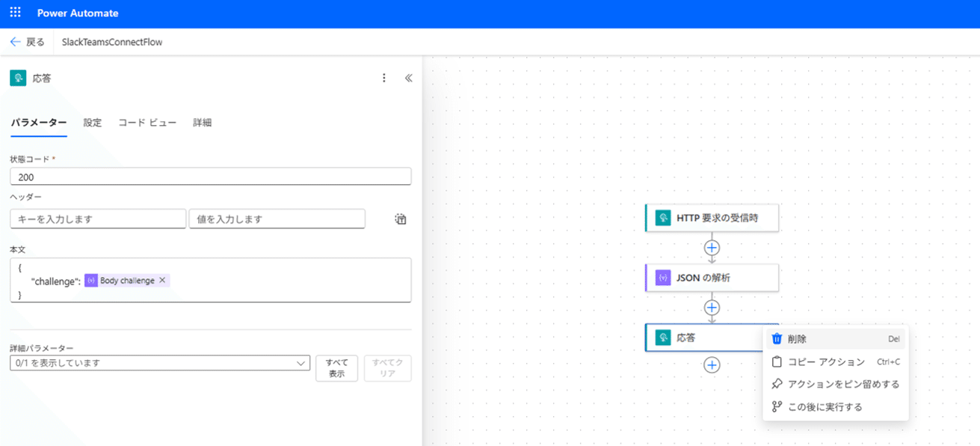Click the 応答 panel title text
The height and width of the screenshot is (446, 980).
click(x=43, y=78)
